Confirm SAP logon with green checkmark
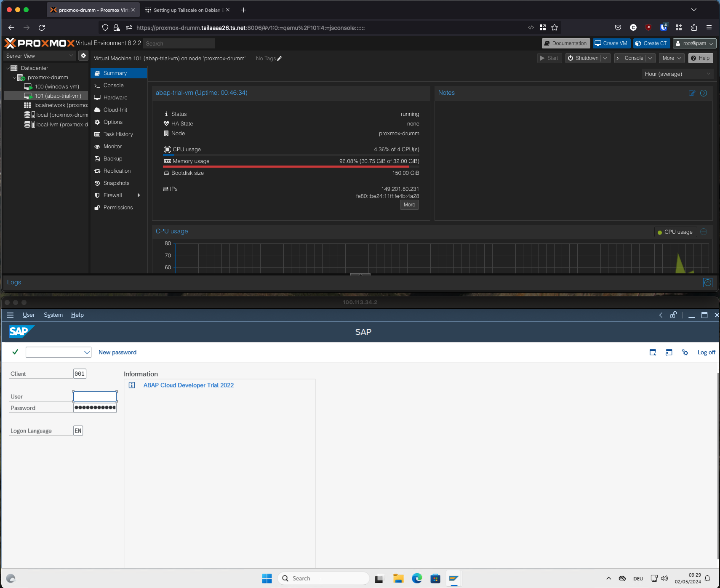The width and height of the screenshot is (720, 588). pyautogui.click(x=15, y=352)
